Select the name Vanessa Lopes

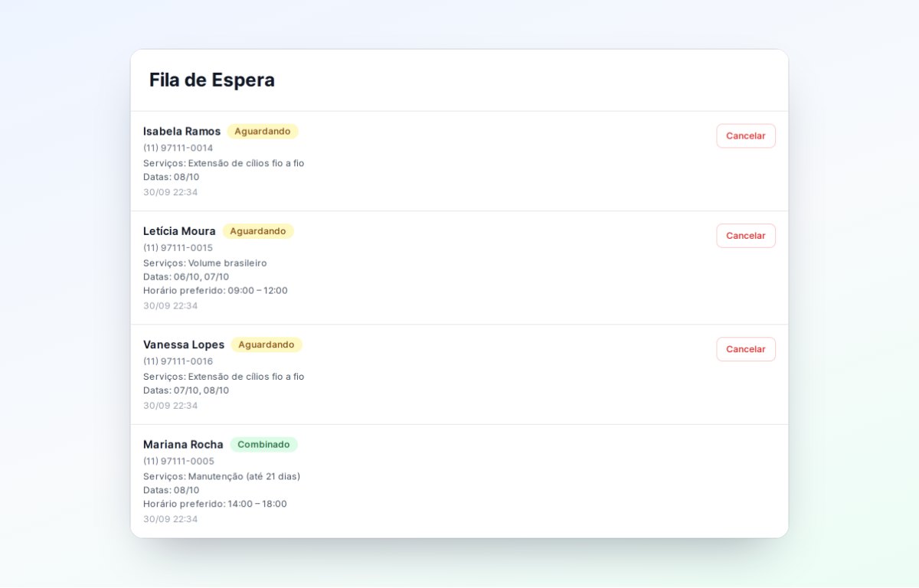(x=184, y=345)
